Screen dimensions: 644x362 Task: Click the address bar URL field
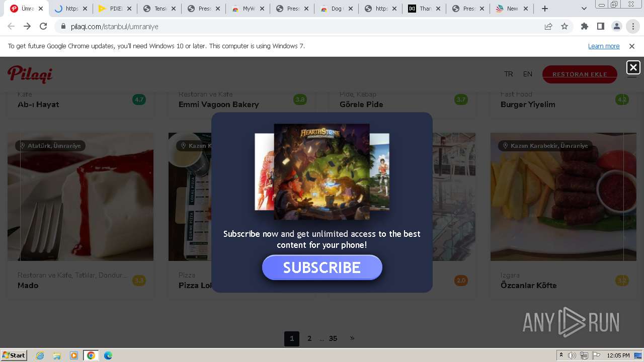point(302,27)
